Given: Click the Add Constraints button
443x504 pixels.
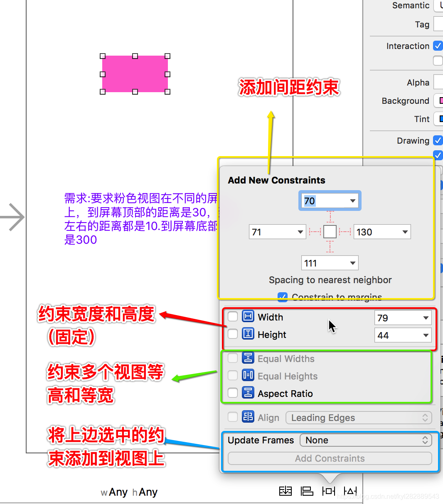Looking at the screenshot, I should point(330,458).
